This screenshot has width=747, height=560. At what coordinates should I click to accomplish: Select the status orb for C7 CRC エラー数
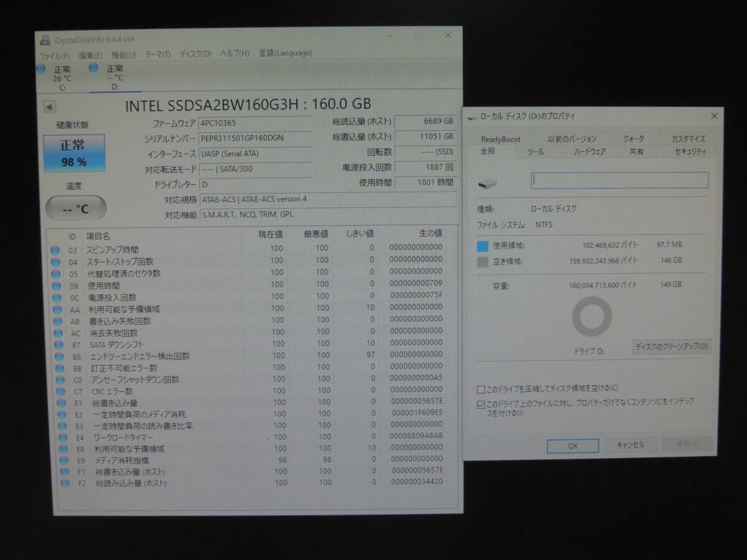click(x=60, y=391)
